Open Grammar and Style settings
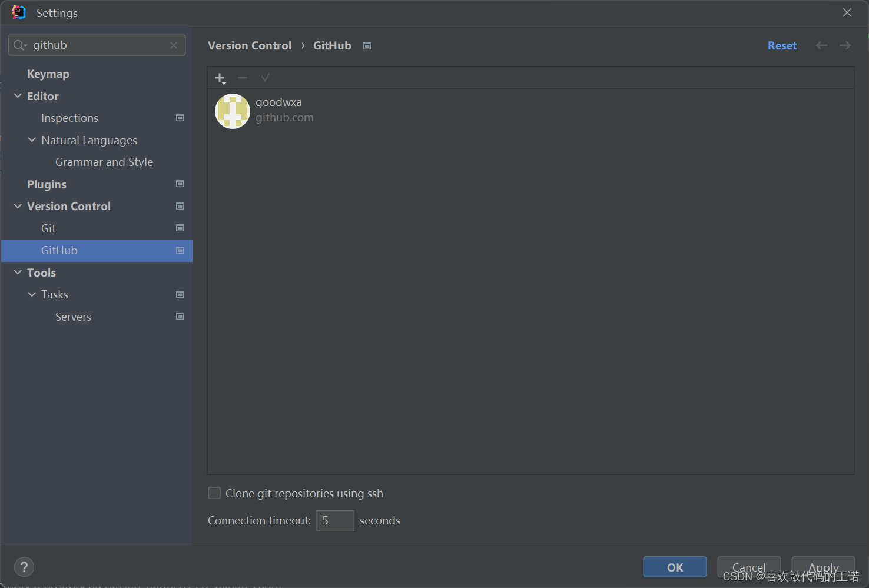The image size is (869, 588). pos(104,162)
